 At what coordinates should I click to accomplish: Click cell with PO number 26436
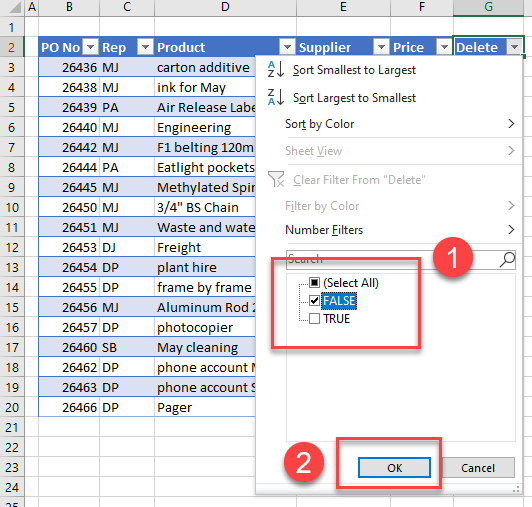[69, 68]
